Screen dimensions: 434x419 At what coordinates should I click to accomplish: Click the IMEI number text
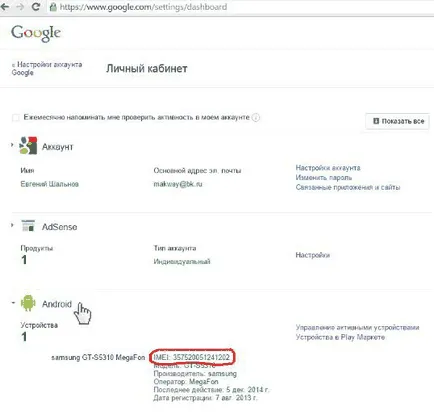pyautogui.click(x=192, y=357)
